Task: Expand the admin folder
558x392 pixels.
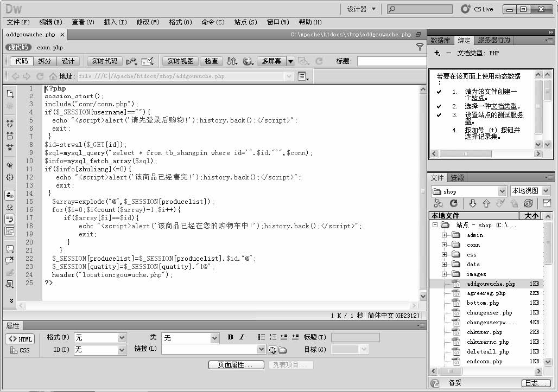Action: [x=444, y=235]
